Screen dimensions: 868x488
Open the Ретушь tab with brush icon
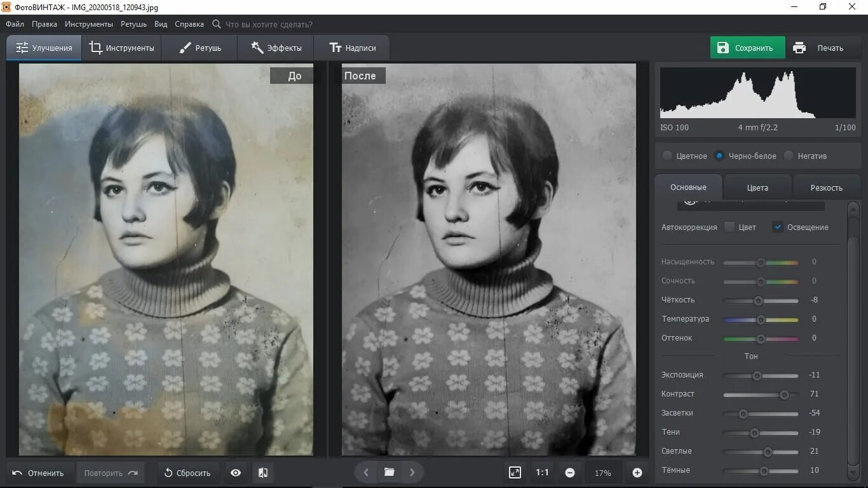[200, 48]
